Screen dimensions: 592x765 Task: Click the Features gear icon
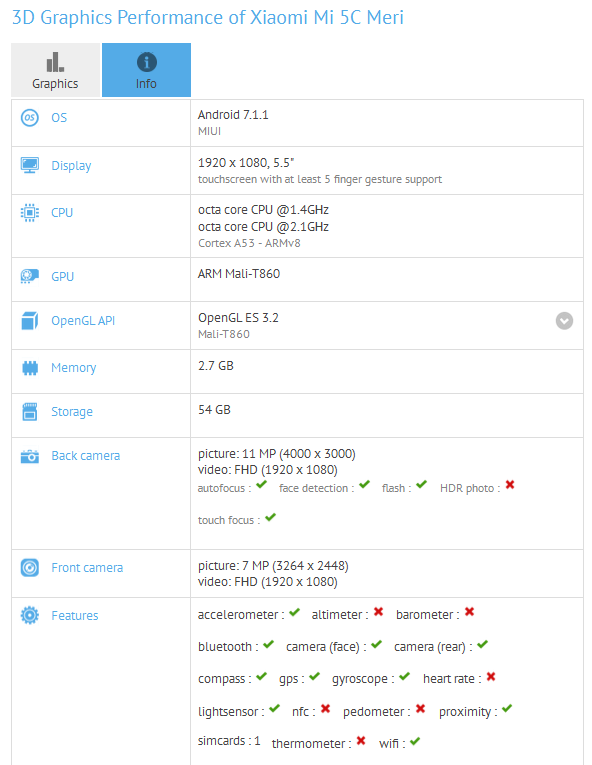30,615
